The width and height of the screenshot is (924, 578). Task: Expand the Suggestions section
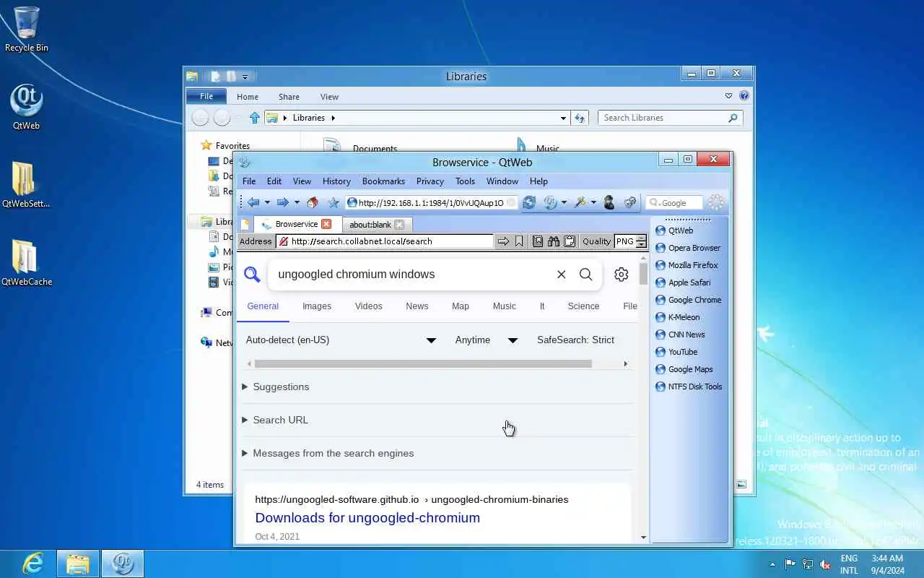276,387
